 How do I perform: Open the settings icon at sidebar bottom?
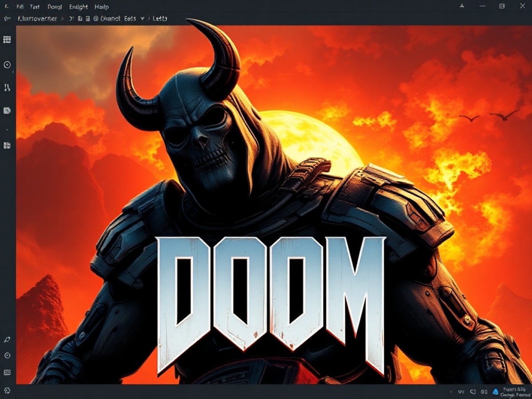coord(7,391)
